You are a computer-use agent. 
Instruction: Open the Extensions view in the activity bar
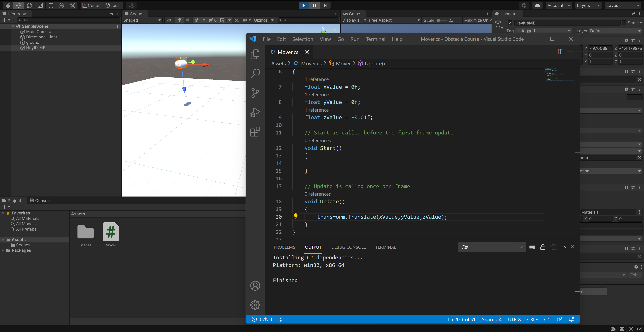click(x=255, y=131)
